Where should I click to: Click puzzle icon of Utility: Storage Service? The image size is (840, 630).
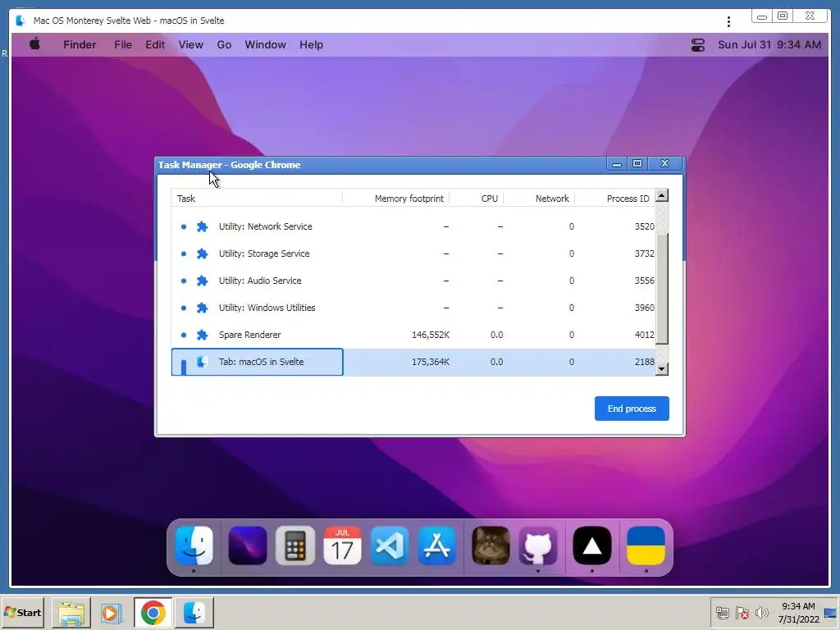[202, 253]
